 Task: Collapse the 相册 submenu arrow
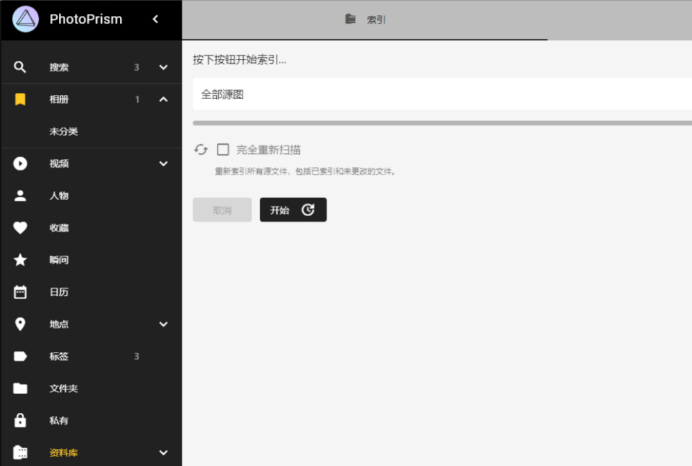163,99
